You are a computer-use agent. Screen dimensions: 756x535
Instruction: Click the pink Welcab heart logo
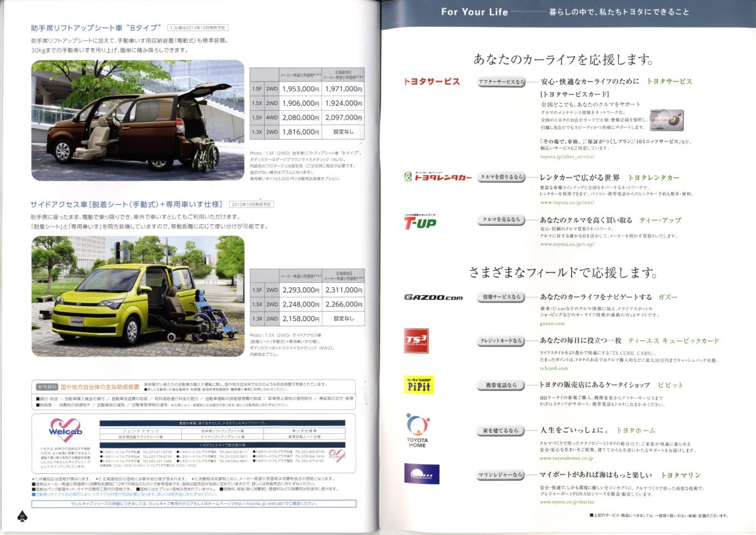click(x=66, y=429)
